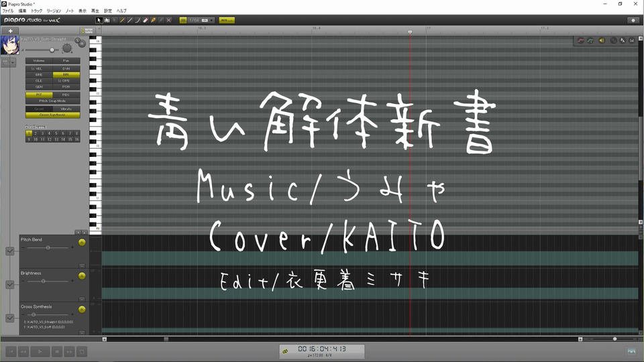This screenshot has height=362, width=644.
Task: Select output channel 1
Action: coord(28,133)
